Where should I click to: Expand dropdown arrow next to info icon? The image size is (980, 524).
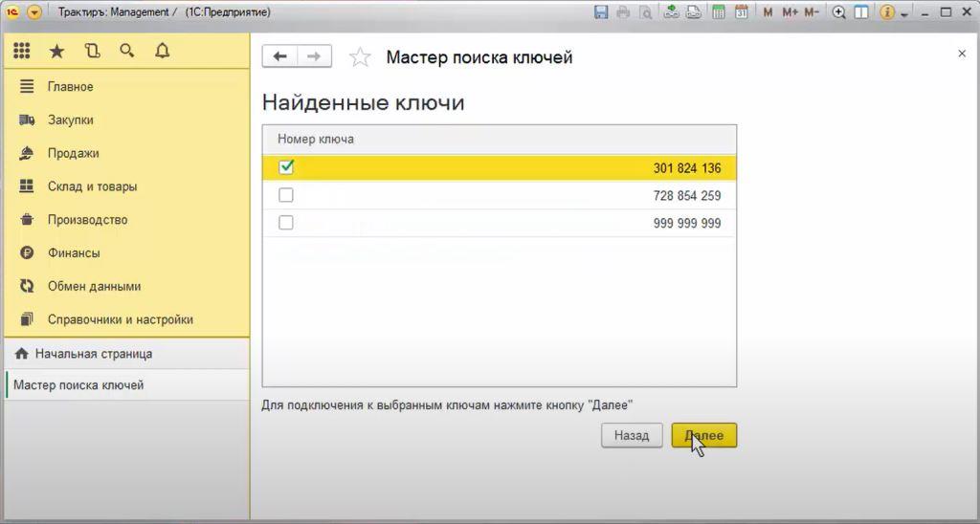click(904, 12)
